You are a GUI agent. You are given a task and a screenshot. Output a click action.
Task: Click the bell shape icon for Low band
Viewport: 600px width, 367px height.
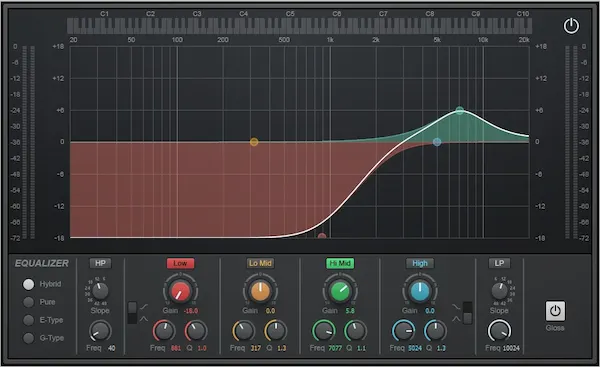click(x=144, y=318)
